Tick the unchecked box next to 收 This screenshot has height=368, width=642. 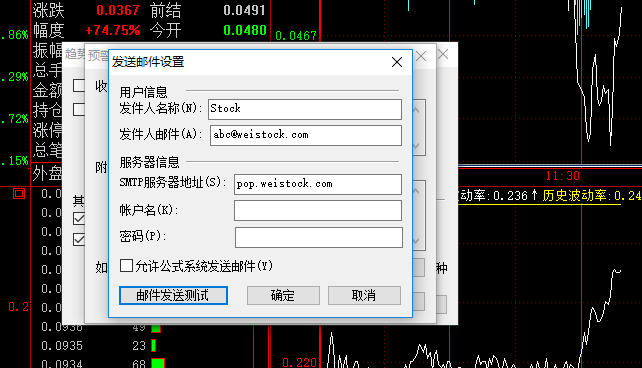pyautogui.click(x=79, y=86)
